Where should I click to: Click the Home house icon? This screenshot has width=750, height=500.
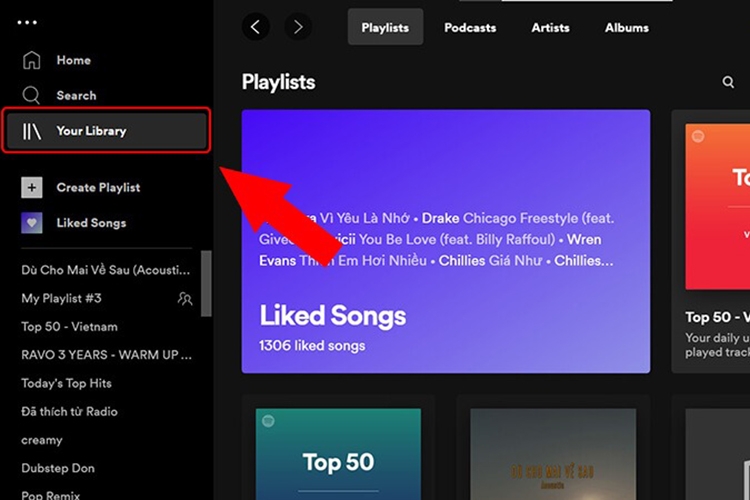(32, 60)
